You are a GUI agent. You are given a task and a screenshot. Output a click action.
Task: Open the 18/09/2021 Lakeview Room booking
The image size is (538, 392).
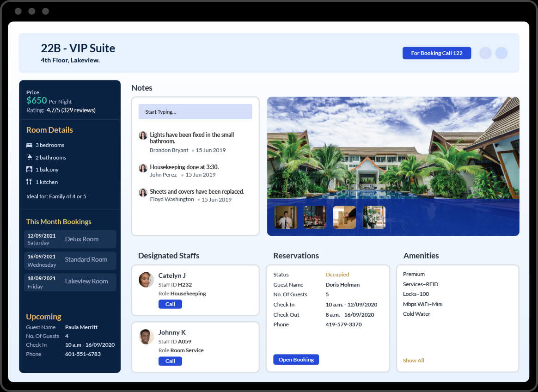(x=70, y=282)
